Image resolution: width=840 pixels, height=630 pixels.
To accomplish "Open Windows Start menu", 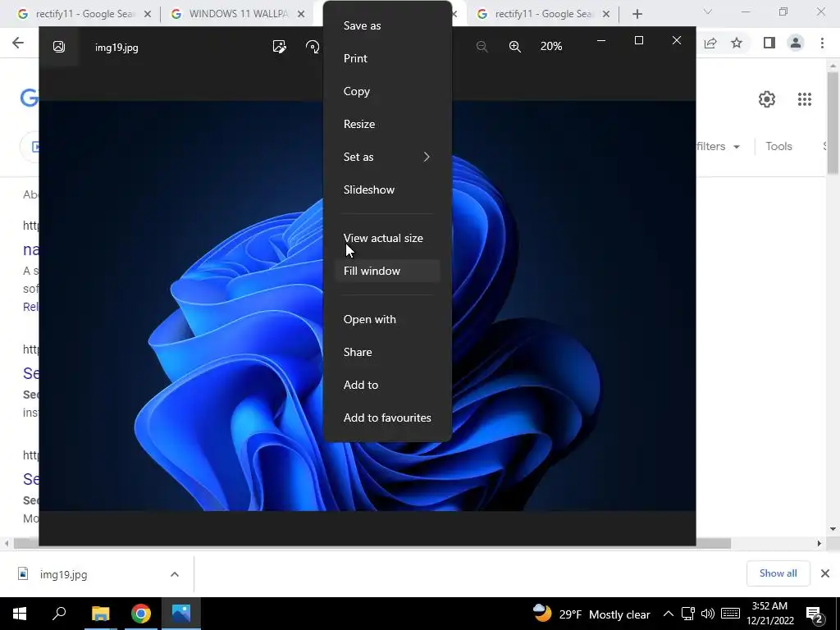I will (x=20, y=614).
